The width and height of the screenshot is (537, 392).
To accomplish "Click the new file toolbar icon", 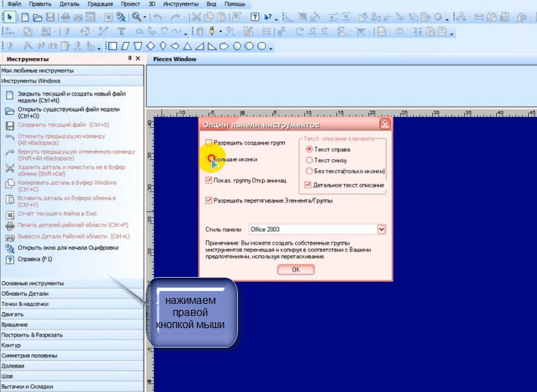I will 25,17.
